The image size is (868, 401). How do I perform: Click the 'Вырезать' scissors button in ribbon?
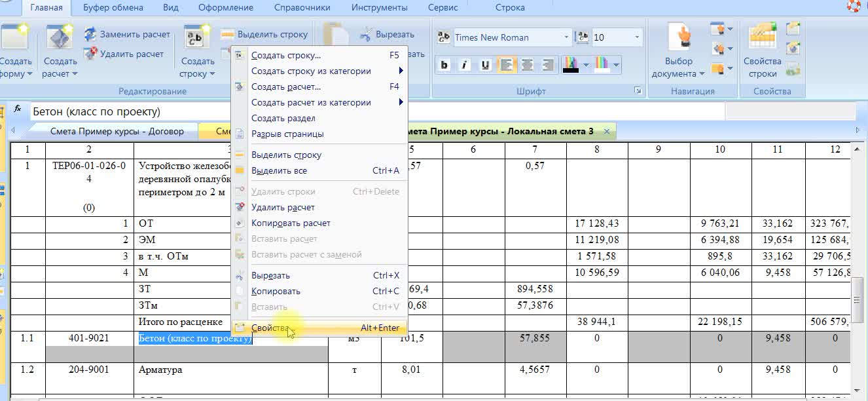[x=387, y=34]
